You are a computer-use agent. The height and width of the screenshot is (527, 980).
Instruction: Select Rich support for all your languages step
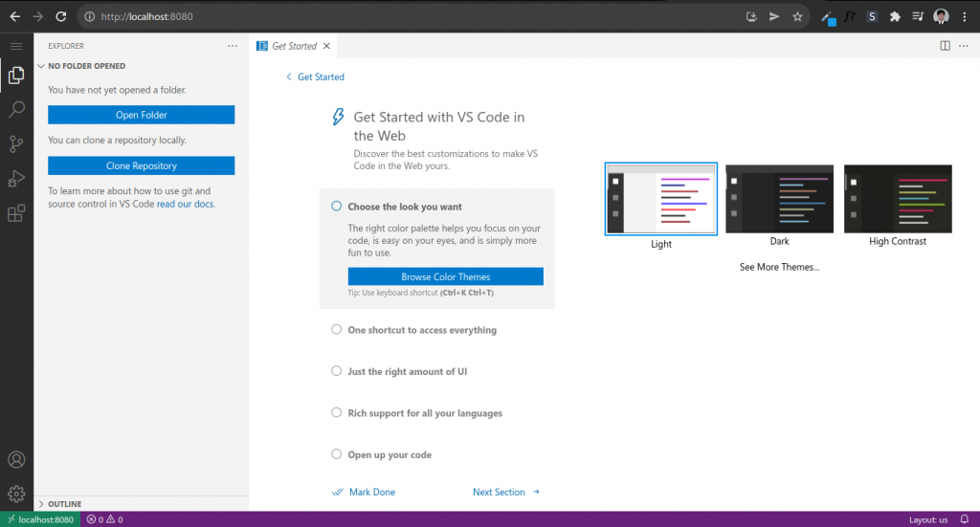(424, 413)
